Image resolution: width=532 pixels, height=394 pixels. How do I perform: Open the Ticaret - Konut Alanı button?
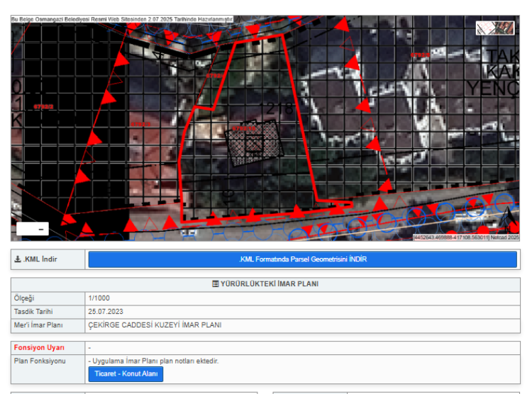(x=126, y=373)
